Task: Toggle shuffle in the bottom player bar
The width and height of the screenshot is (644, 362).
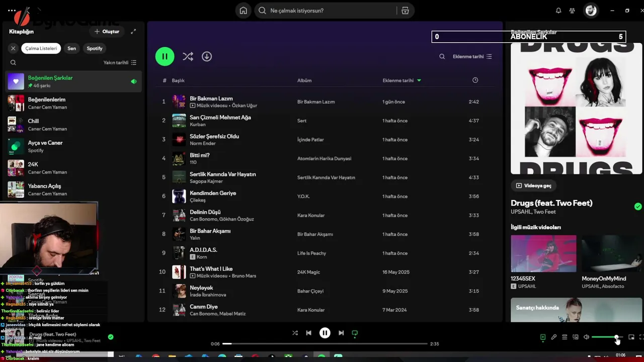Action: [295, 333]
